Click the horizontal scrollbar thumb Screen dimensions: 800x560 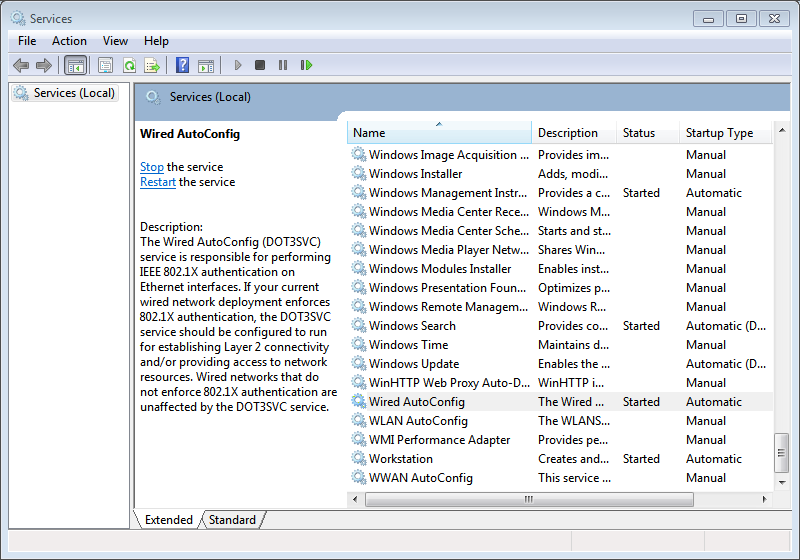pyautogui.click(x=529, y=499)
